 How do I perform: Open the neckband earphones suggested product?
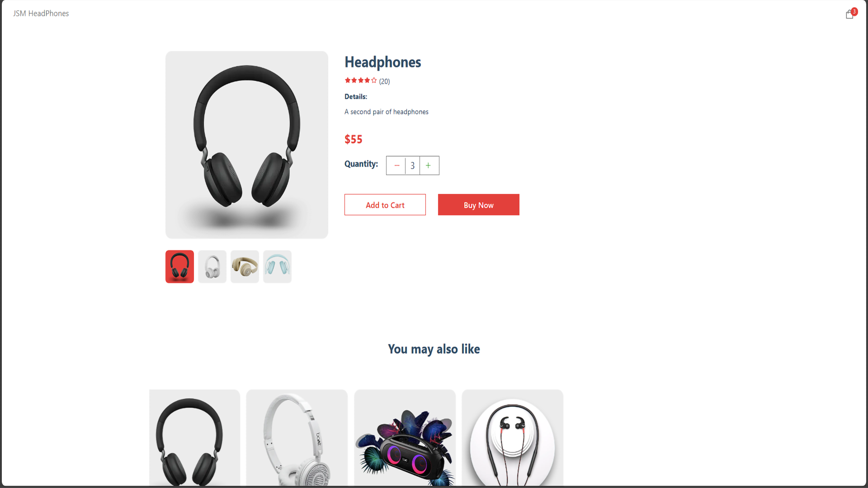pyautogui.click(x=513, y=438)
